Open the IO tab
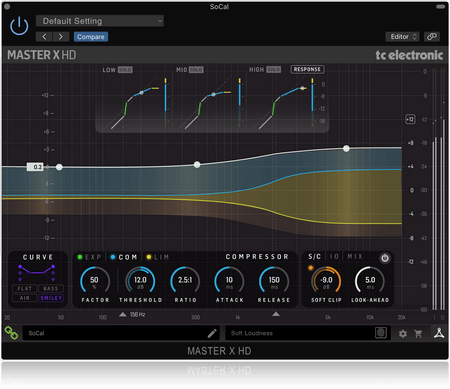 334,256
